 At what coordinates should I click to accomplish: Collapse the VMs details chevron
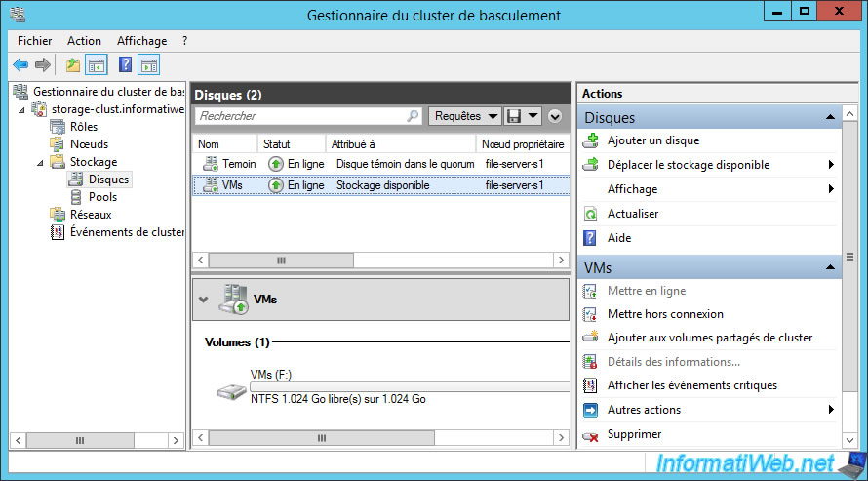click(x=203, y=300)
